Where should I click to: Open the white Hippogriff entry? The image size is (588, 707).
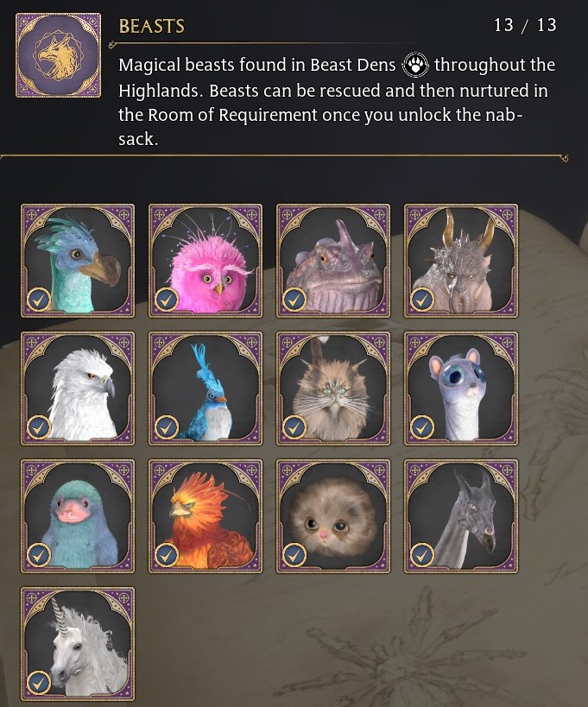pyautogui.click(x=78, y=388)
